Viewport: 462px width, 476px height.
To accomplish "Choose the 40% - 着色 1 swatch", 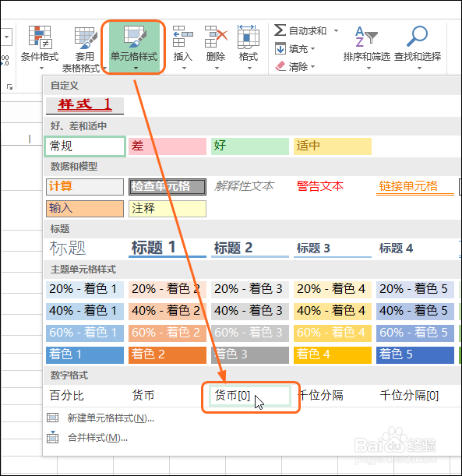I will pyautogui.click(x=85, y=311).
